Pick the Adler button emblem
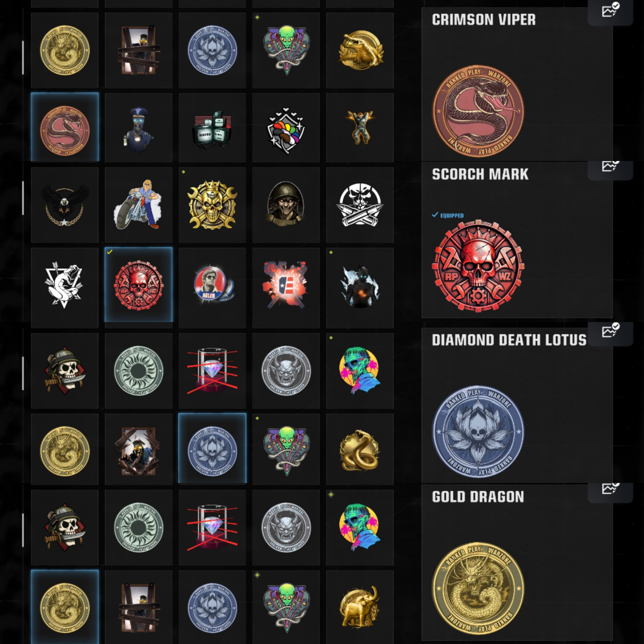644x644 pixels. 212,285
